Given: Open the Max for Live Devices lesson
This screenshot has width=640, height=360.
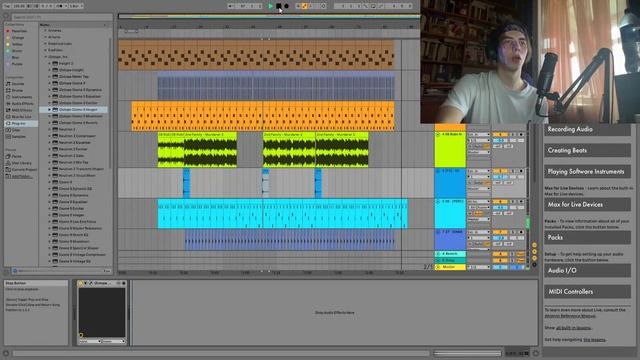Looking at the screenshot, I should point(587,204).
